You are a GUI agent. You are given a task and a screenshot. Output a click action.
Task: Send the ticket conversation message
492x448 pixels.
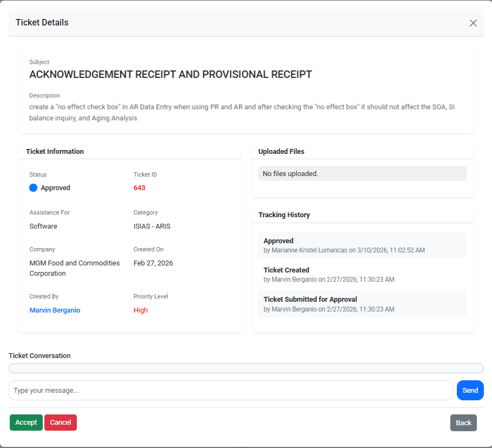tap(470, 390)
